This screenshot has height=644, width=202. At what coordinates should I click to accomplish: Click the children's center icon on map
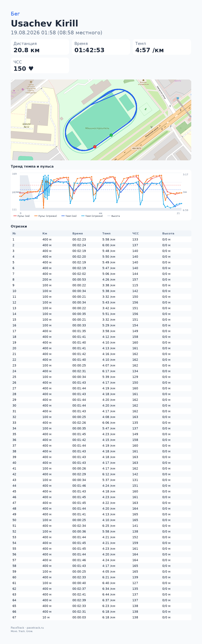[x=31, y=82]
